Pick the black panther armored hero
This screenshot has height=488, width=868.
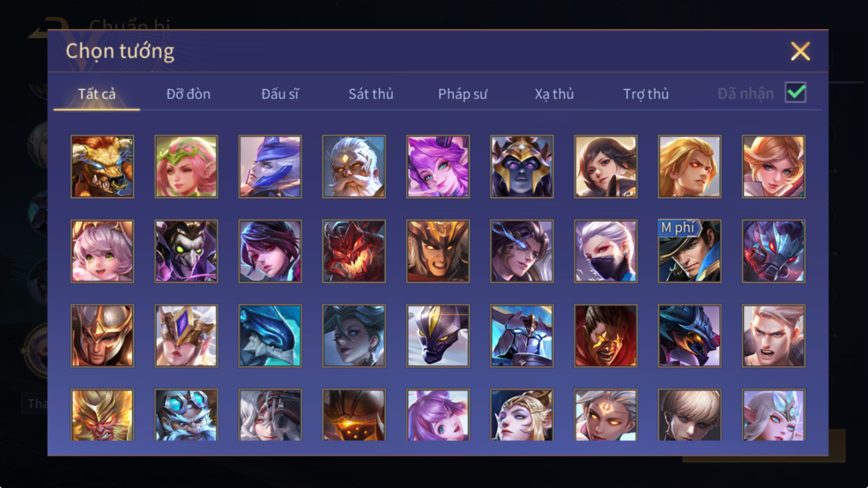click(x=438, y=336)
